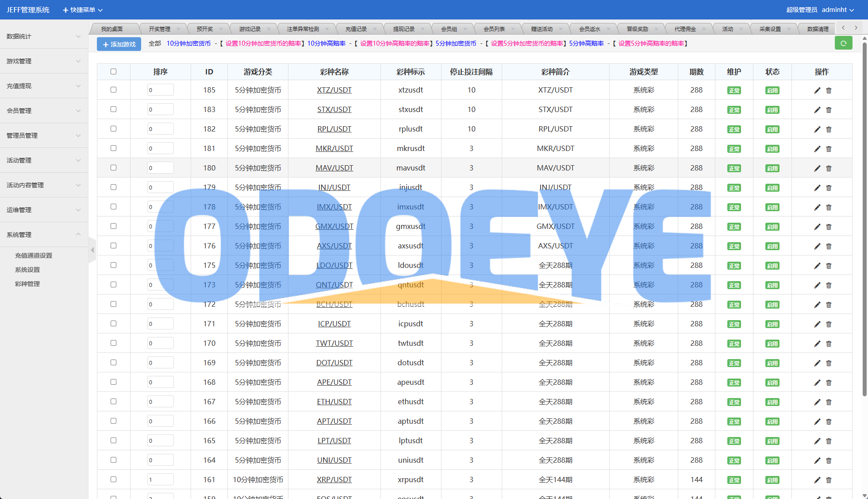868x499 pixels.
Task: Click the sort order input for ID 183
Action: pyautogui.click(x=160, y=109)
